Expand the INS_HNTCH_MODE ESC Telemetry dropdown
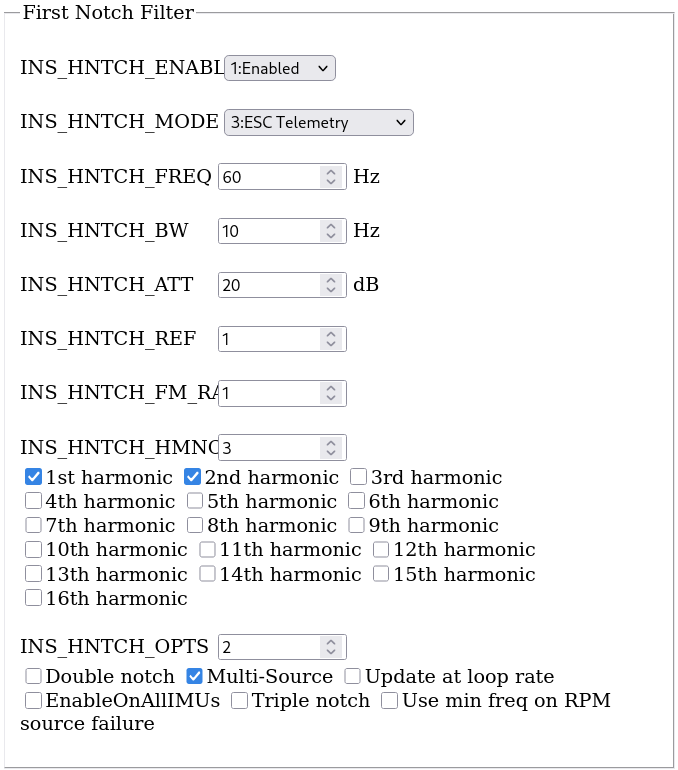 [318, 122]
